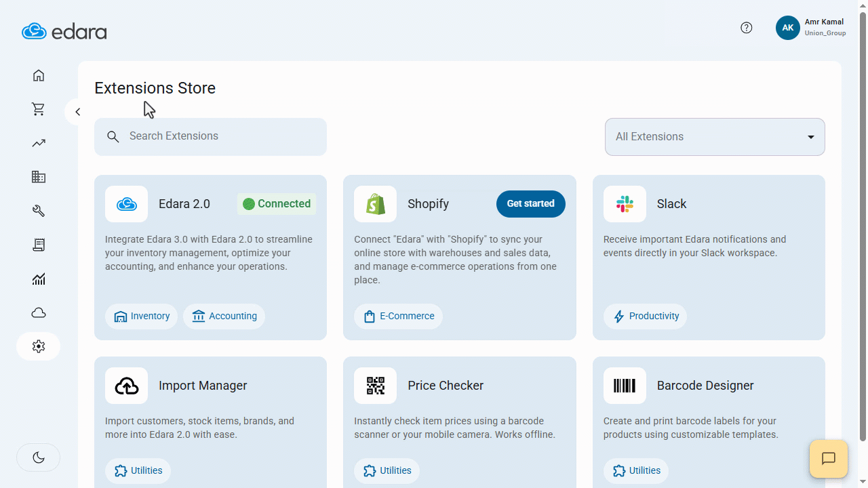Focus the Search Extensions field
The height and width of the screenshot is (488, 868).
210,137
